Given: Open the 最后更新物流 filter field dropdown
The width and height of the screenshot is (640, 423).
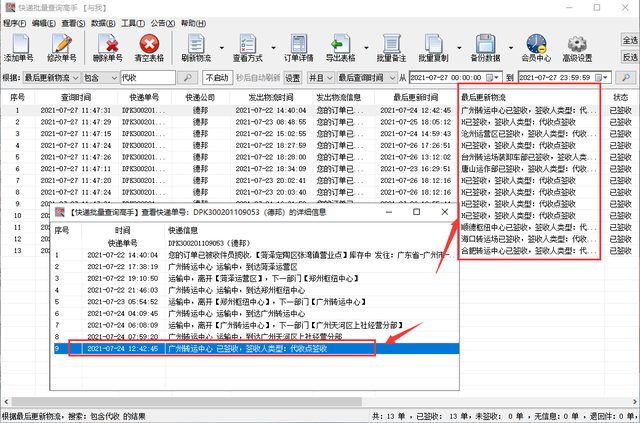Looking at the screenshot, I should [51, 78].
